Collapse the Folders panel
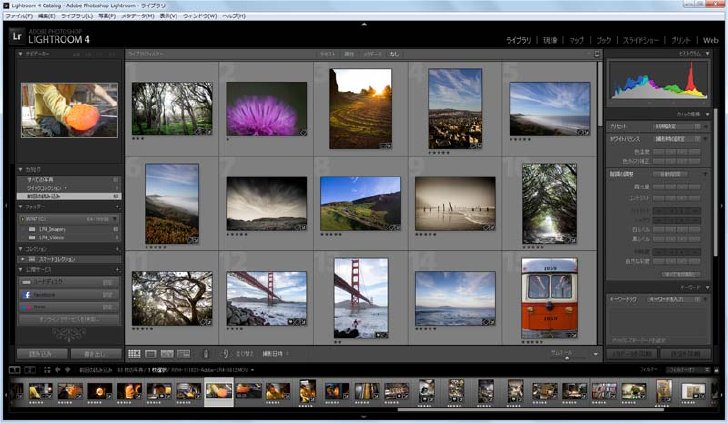728x423 pixels. pyautogui.click(x=20, y=207)
